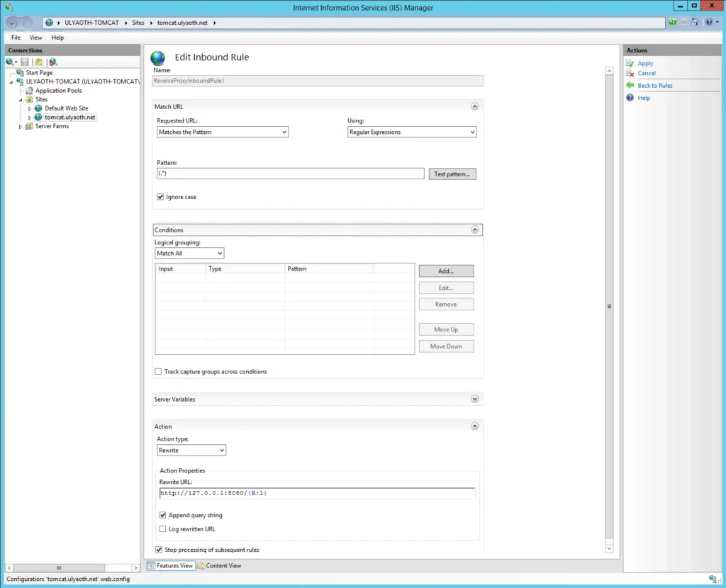This screenshot has width=726, height=588.
Task: Open the Requested URL dropdown
Action: [222, 132]
